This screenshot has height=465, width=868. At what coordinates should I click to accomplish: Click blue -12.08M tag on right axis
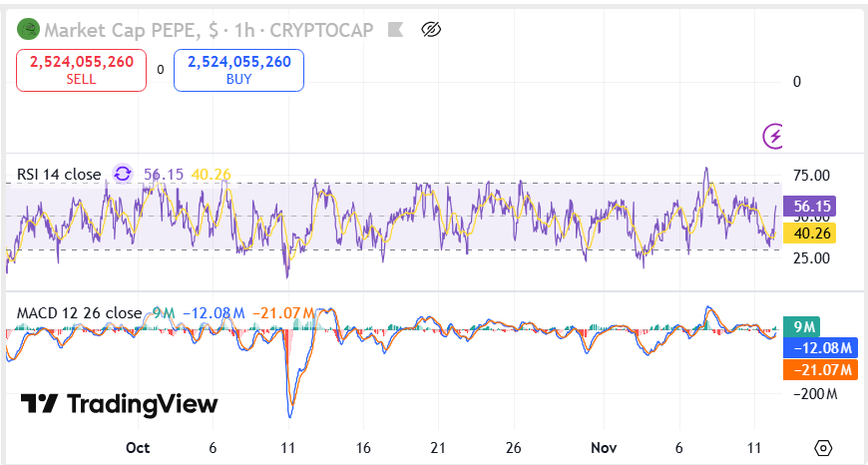click(822, 348)
